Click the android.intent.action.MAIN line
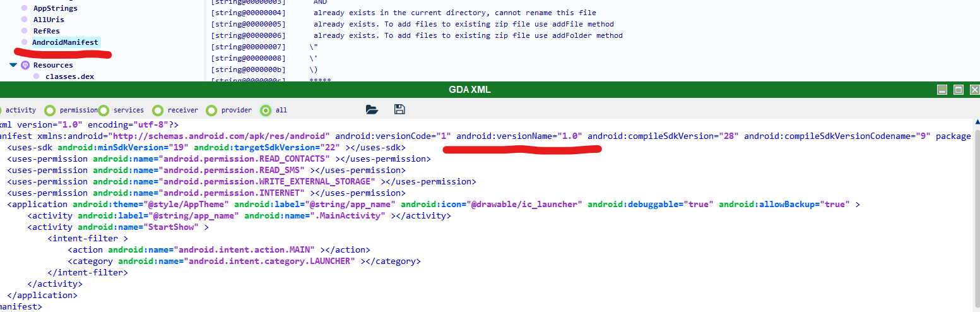Screen dimensions: 980x312 point(219,249)
